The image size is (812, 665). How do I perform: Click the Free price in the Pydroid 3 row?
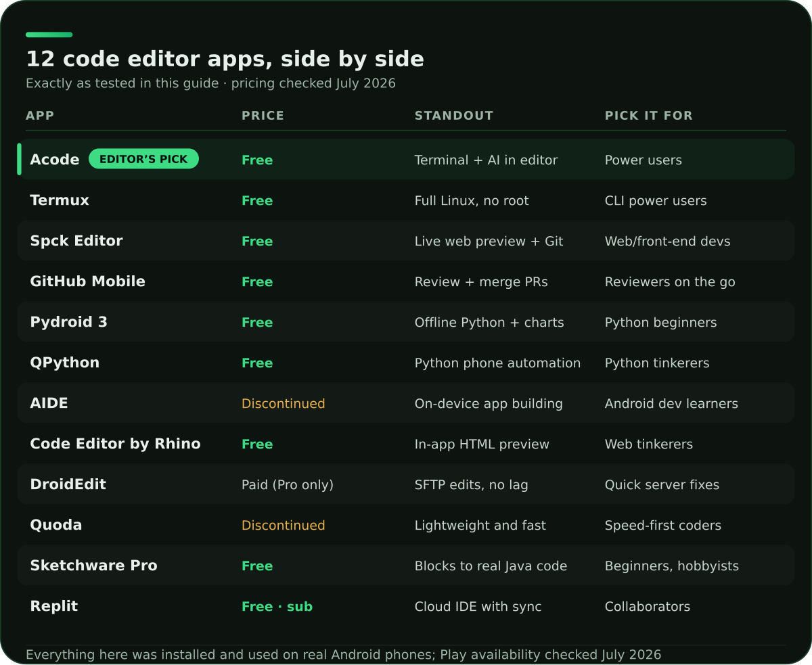(x=257, y=323)
